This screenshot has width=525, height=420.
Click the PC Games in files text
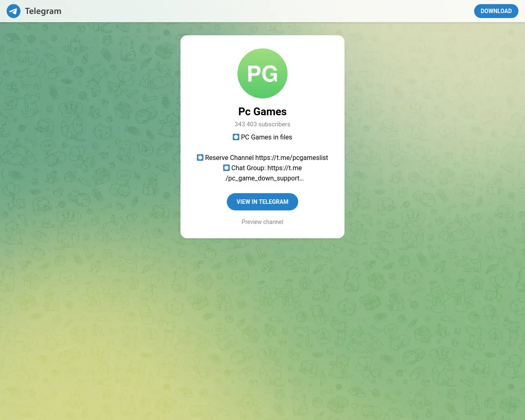267,137
